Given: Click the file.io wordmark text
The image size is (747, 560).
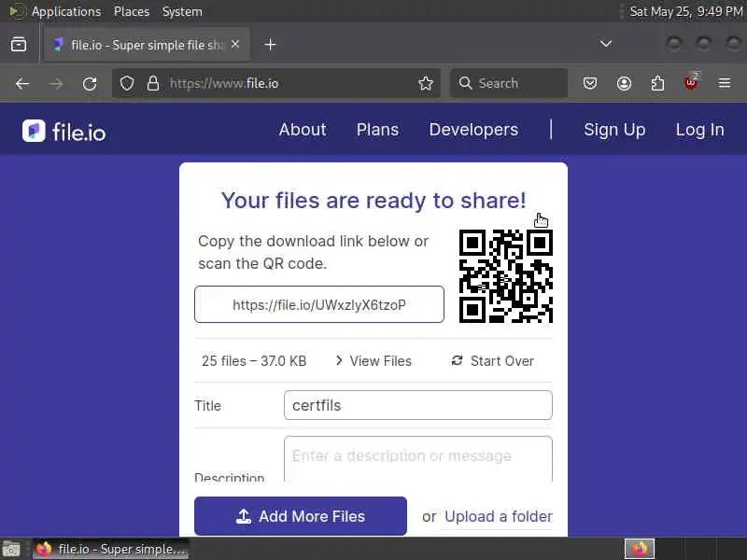Looking at the screenshot, I should pos(78,132).
